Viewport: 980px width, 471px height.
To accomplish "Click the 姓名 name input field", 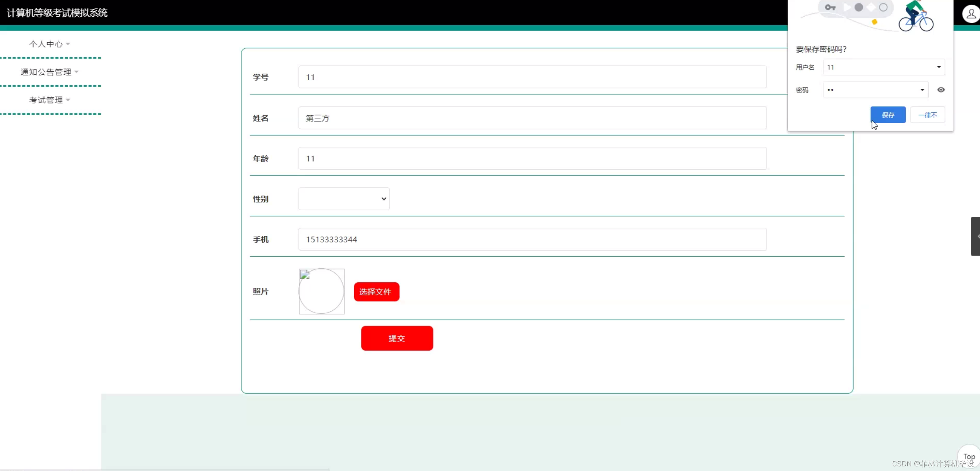I will 532,118.
